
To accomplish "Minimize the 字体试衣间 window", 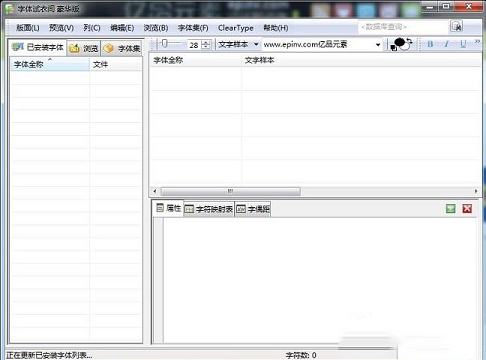I will coord(430,7).
